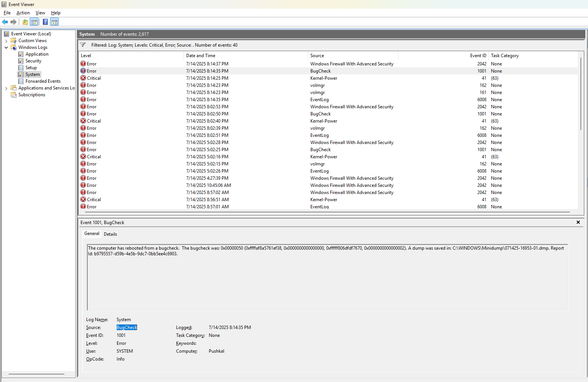Click the filter funnel icon above the event list
588x382 pixels.
[83, 45]
